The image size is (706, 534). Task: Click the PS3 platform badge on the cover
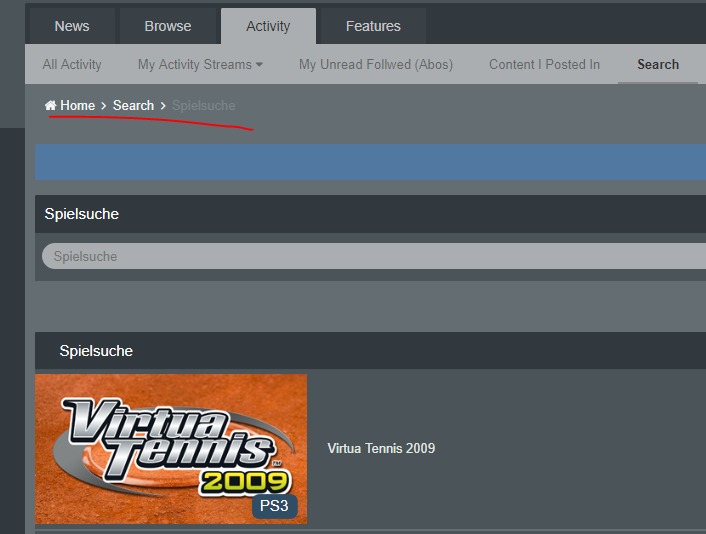pos(274,506)
